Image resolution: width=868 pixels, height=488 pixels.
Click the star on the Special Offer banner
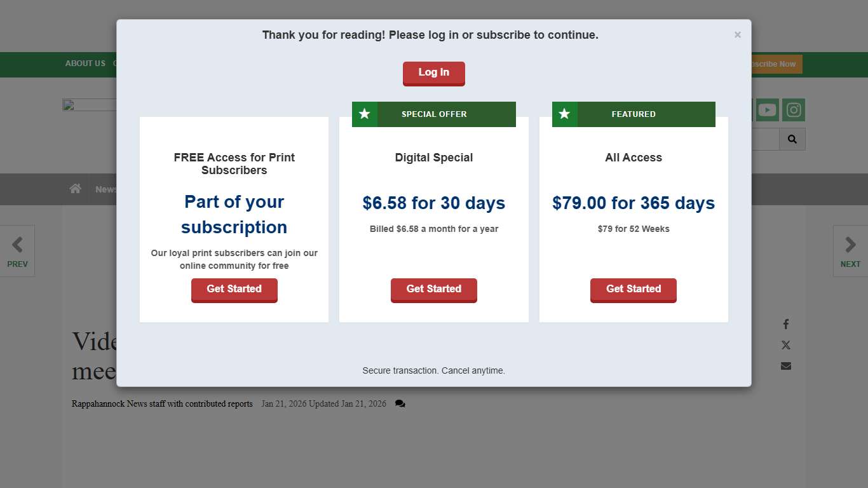point(365,114)
